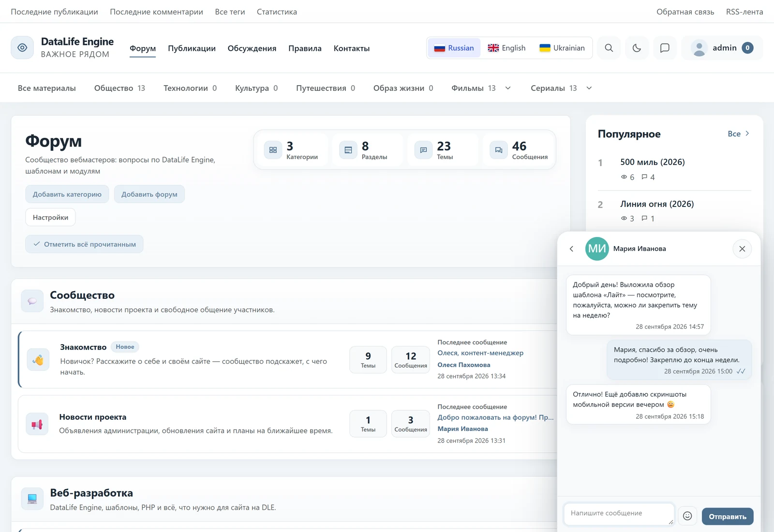Screen dimensions: 774x532
Task: Close the Мария Иванова chat panel
Action: 742,249
